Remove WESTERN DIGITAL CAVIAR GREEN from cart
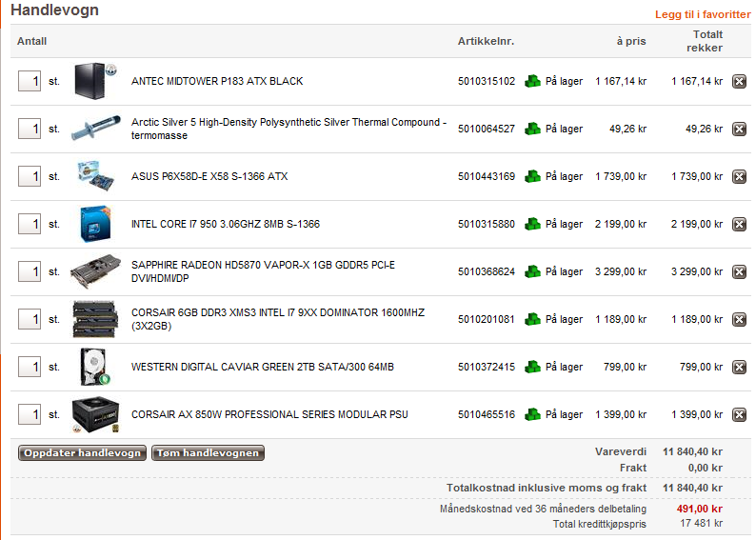 [x=739, y=367]
